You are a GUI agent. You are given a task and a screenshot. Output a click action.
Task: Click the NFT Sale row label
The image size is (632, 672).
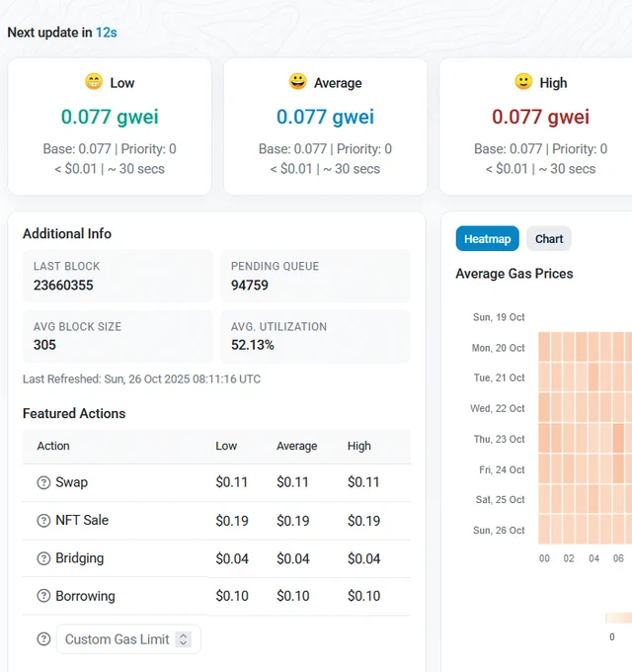tap(82, 520)
